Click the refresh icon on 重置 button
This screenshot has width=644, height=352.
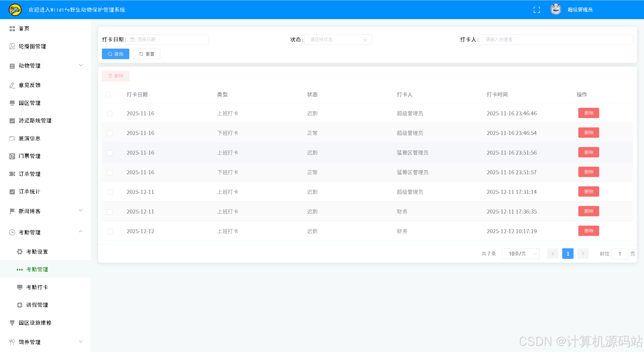(x=141, y=54)
